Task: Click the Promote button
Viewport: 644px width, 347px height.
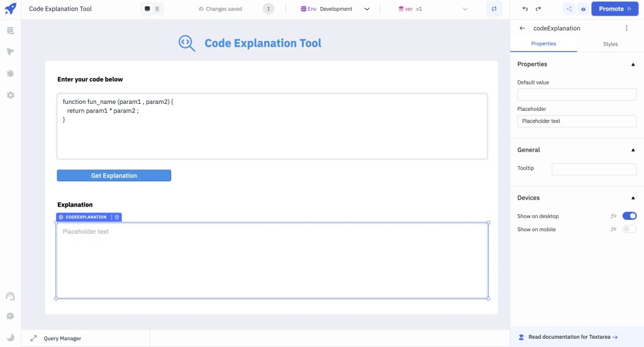Action: [x=615, y=9]
